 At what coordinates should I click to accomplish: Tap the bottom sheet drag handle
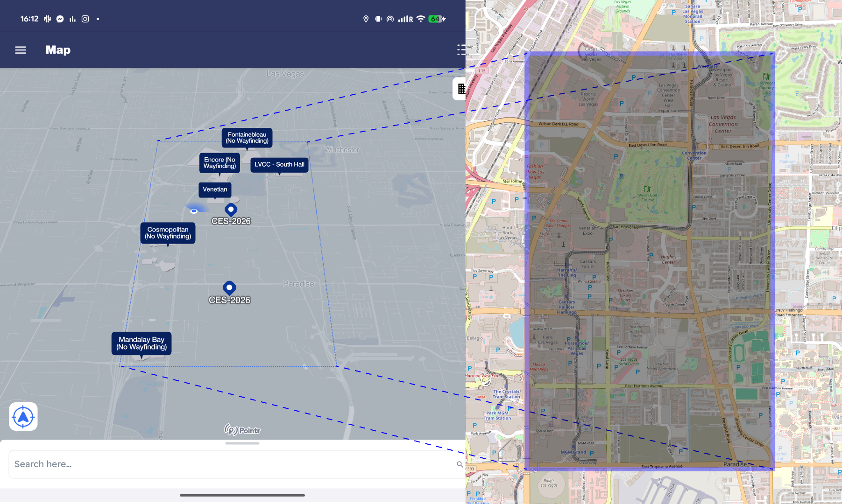point(242,443)
